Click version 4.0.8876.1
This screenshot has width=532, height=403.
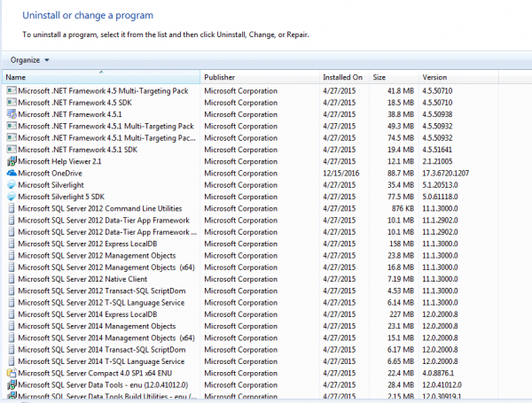pos(438,373)
